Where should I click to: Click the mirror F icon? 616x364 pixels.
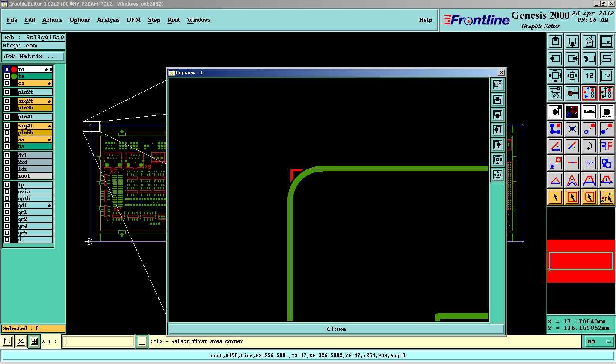[606, 146]
